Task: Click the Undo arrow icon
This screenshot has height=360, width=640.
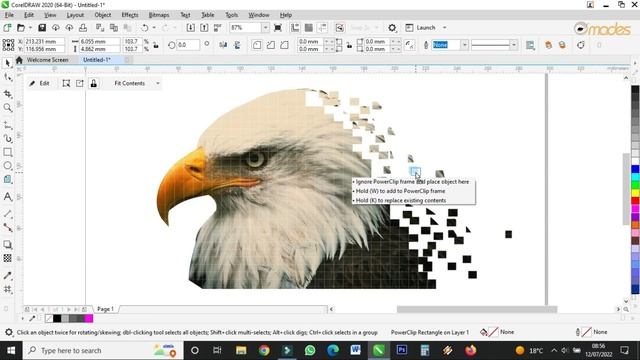Action: (144, 28)
